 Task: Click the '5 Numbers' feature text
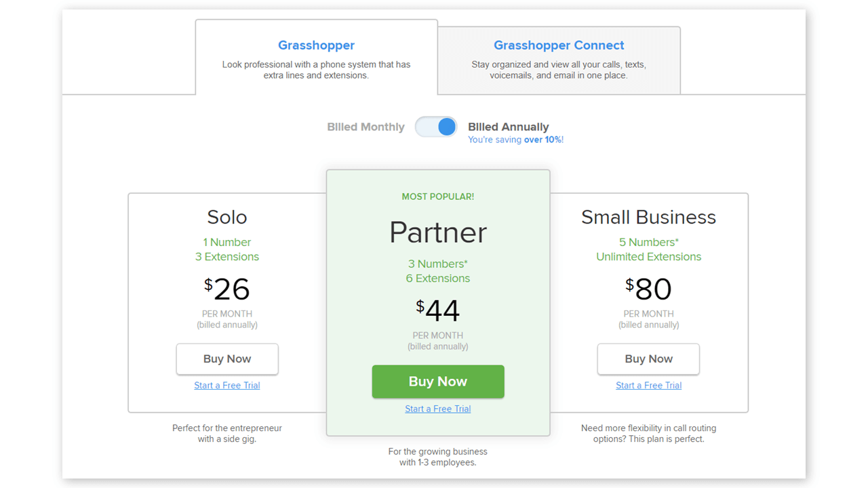649,242
